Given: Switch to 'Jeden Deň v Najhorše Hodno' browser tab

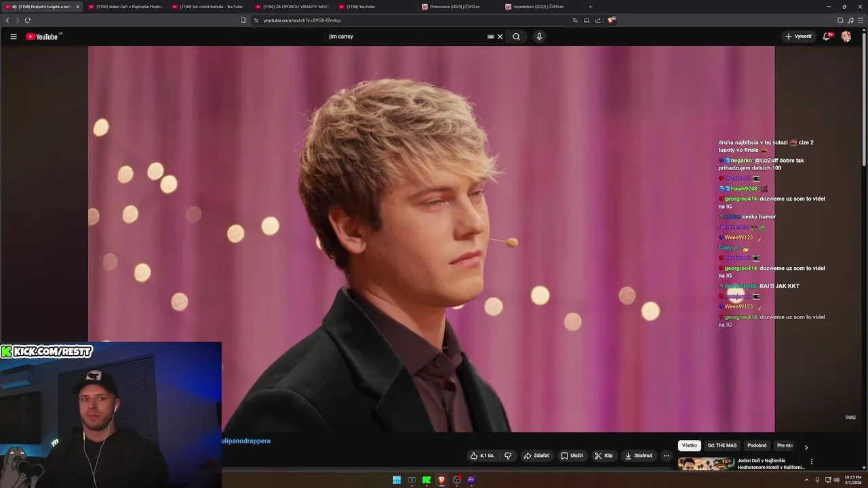Looking at the screenshot, I should click(125, 7).
